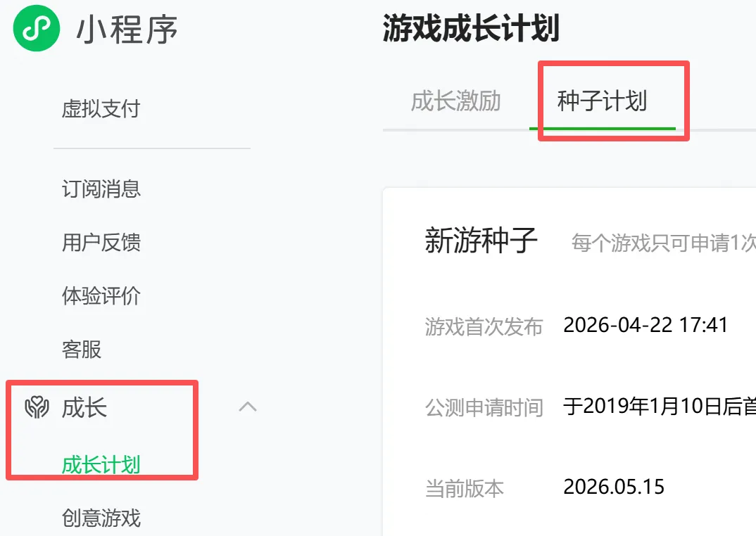Navigate to 体验评价

pos(101,295)
